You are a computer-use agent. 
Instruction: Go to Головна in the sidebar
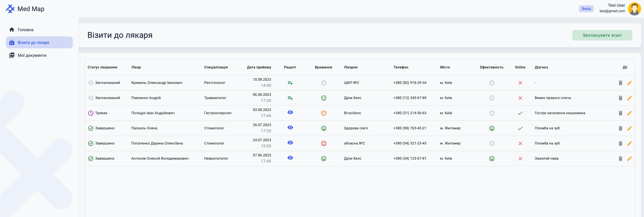pyautogui.click(x=39, y=30)
